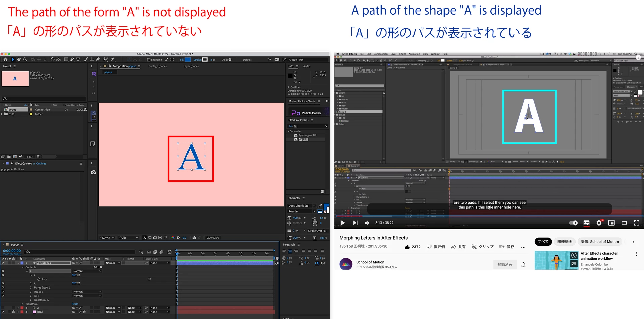Open Composition menu in video's menu bar

[380, 54]
